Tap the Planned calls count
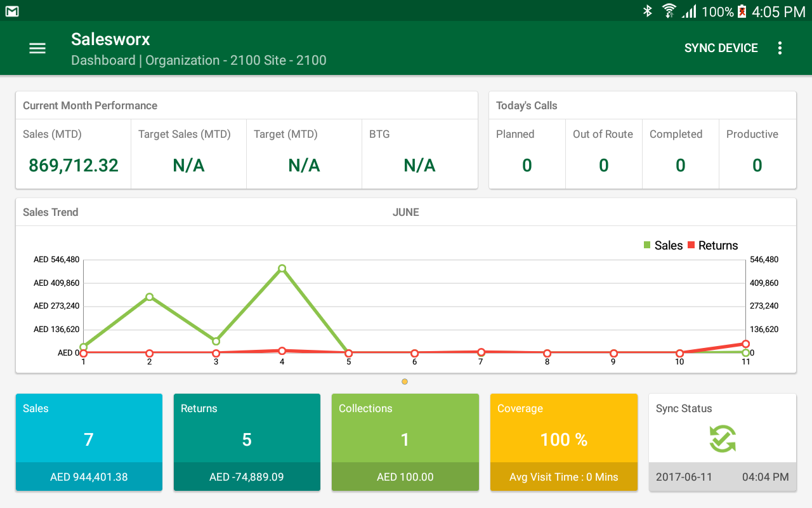 [x=527, y=166]
